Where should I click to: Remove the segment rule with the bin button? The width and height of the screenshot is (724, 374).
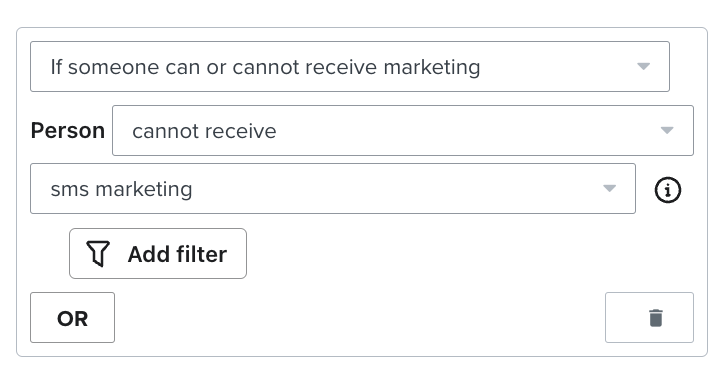click(x=649, y=318)
